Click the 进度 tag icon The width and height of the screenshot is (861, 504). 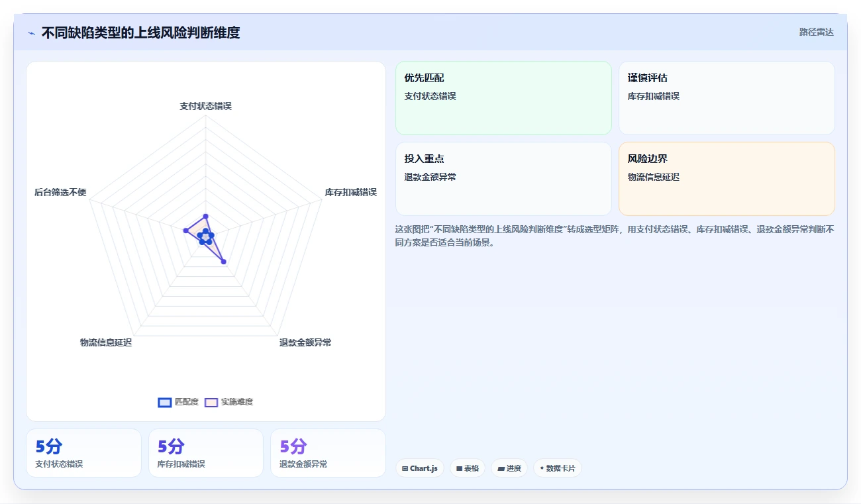pos(501,468)
